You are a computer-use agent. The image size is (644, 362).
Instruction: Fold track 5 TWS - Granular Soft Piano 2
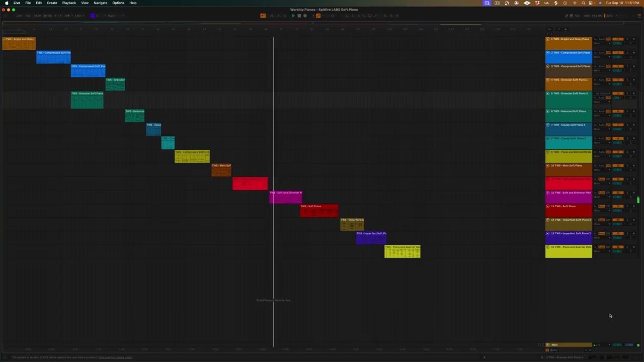pos(548,94)
